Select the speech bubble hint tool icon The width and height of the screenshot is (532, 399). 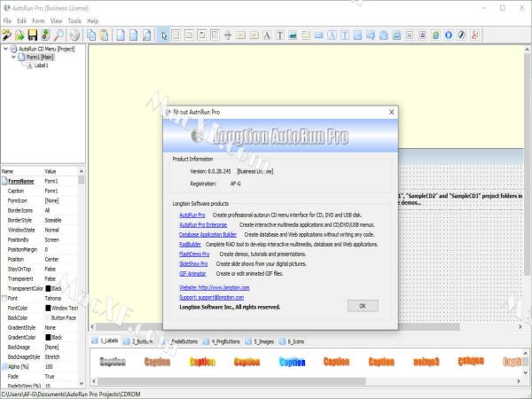pos(371,35)
